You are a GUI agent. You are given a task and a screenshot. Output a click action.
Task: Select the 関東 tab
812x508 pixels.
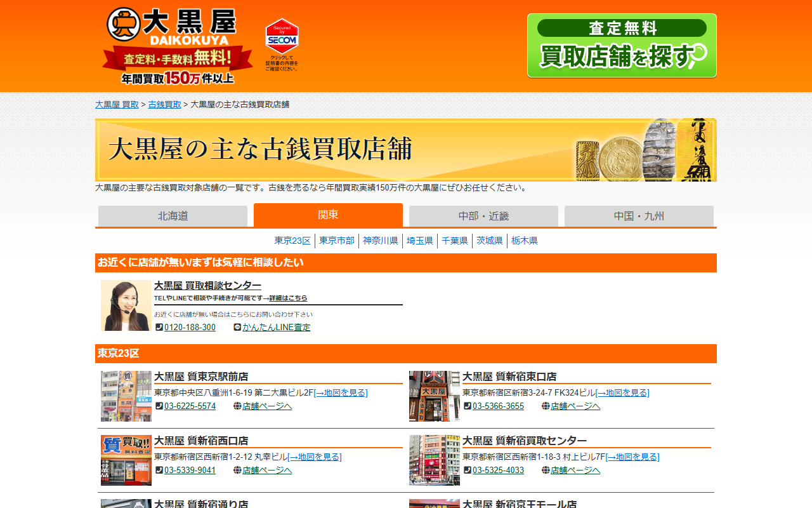328,215
